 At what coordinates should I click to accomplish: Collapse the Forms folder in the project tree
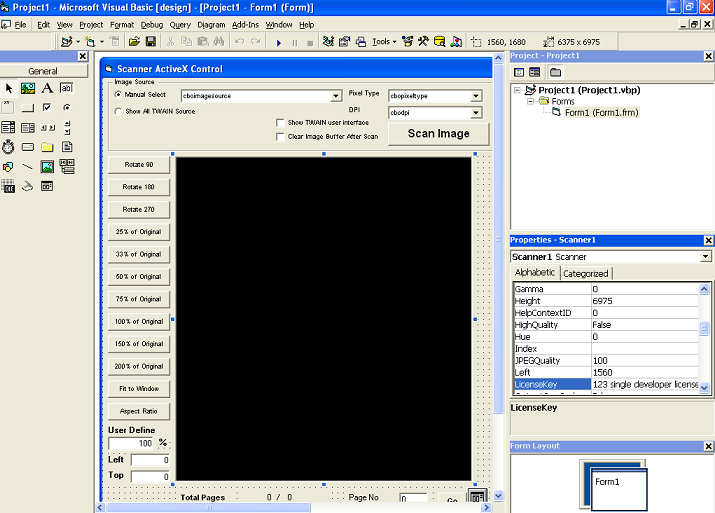pos(530,101)
